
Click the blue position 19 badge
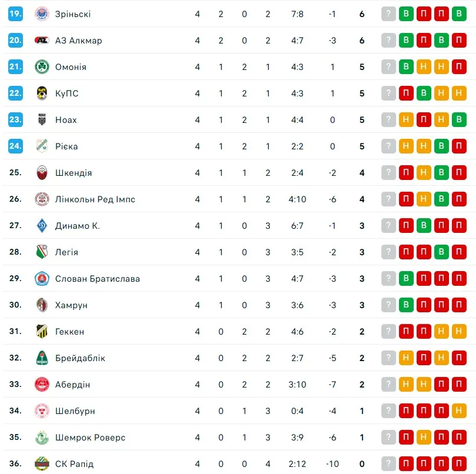click(15, 14)
